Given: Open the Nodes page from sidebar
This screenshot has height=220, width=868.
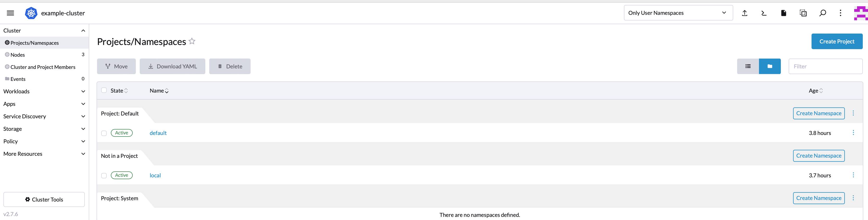Looking at the screenshot, I should click(x=17, y=55).
